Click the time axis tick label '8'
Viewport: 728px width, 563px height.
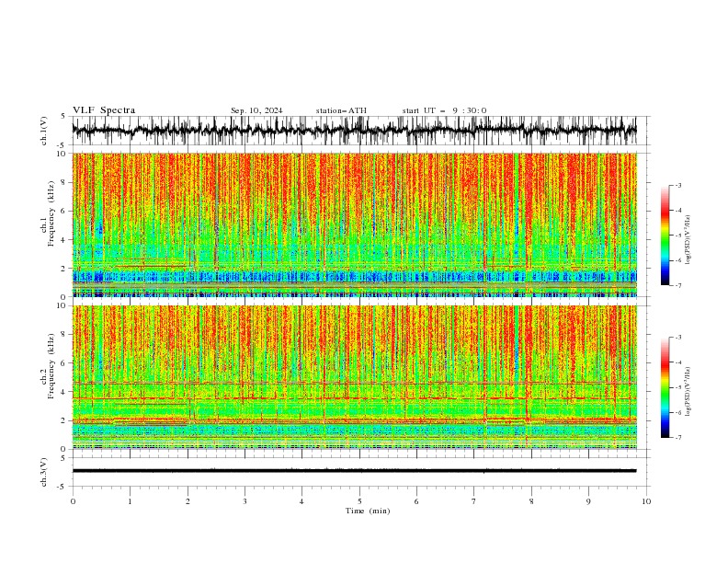[x=531, y=501]
